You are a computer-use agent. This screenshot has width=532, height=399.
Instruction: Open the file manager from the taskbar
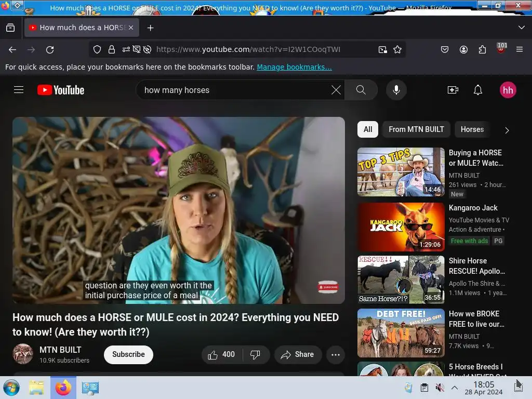(36, 388)
